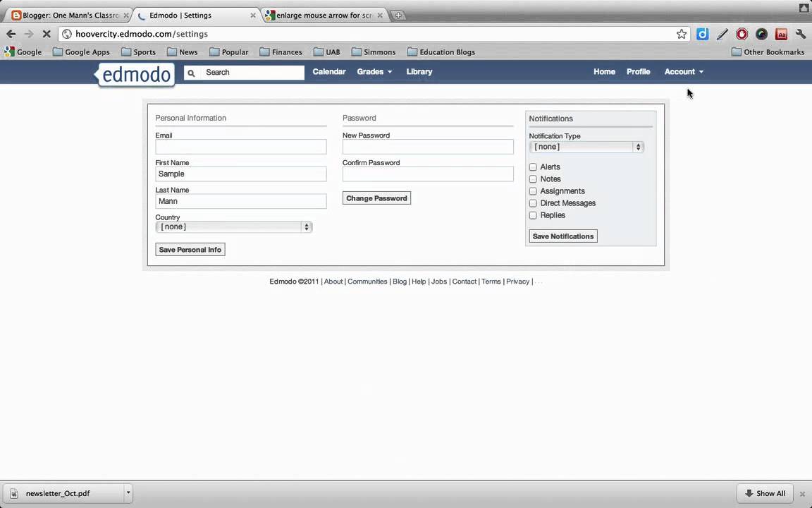Open the Simmons bookmark folder
812x508 pixels.
pyautogui.click(x=374, y=52)
